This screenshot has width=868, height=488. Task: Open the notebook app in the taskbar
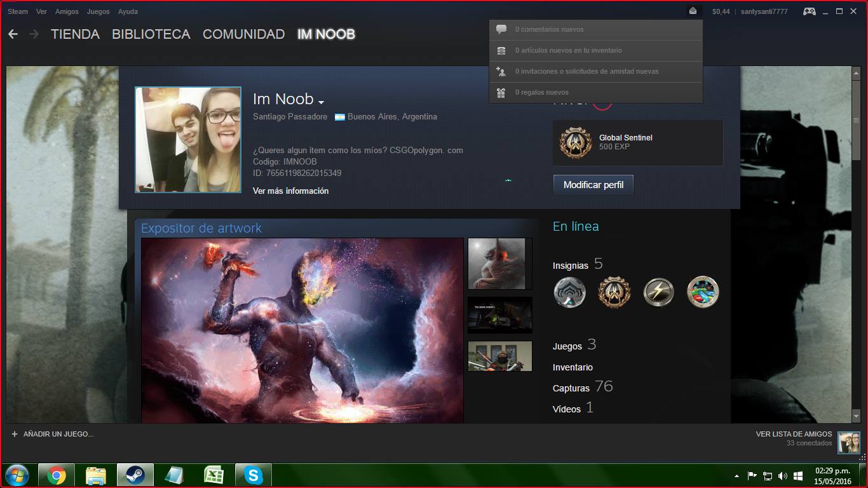(x=175, y=475)
